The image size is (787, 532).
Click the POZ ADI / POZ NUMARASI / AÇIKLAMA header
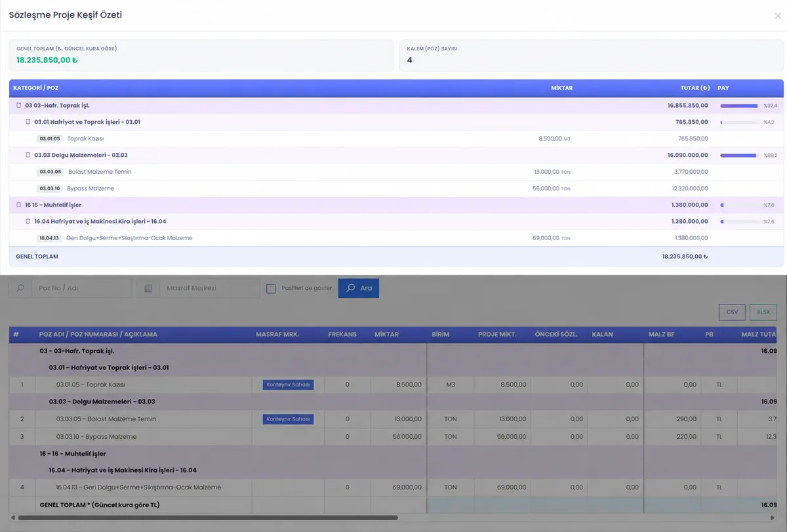(x=98, y=335)
